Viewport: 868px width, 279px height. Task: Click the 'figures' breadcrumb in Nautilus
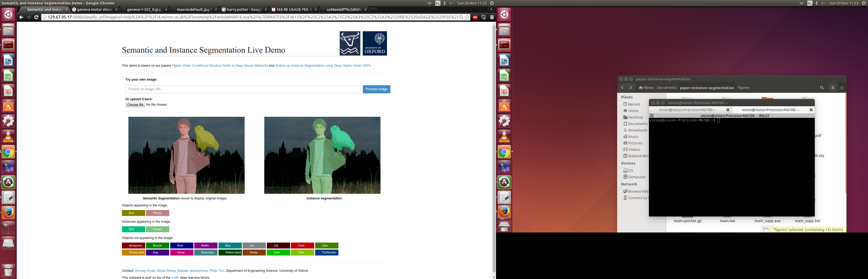(743, 88)
